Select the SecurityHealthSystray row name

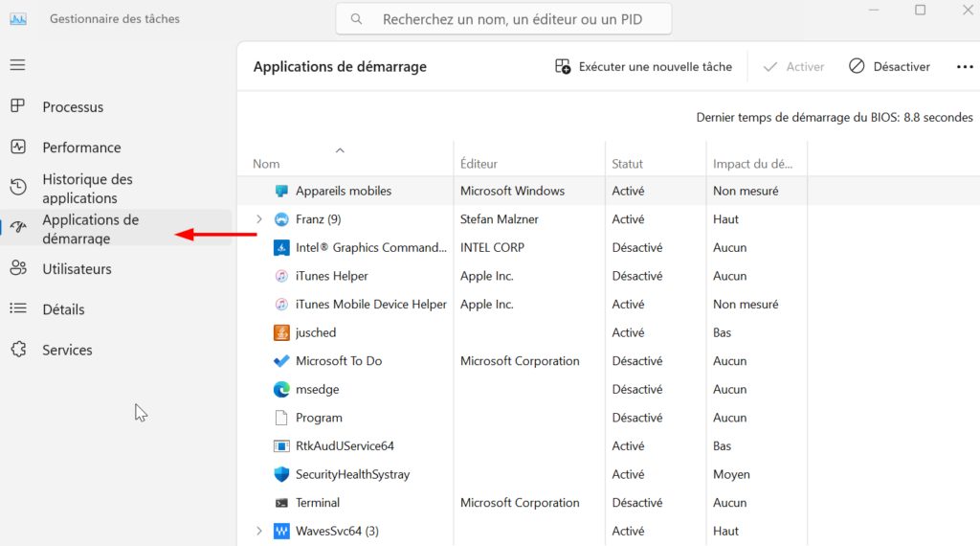pyautogui.click(x=352, y=474)
